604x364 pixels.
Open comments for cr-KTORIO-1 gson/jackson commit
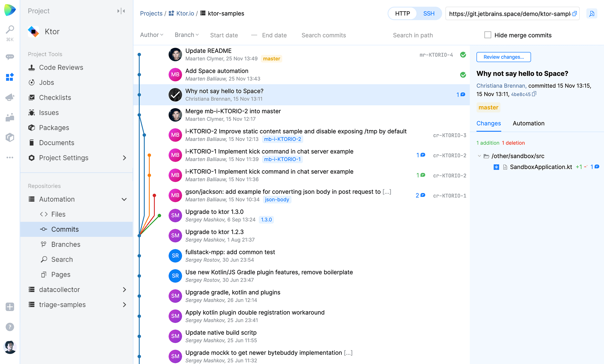[x=420, y=195]
